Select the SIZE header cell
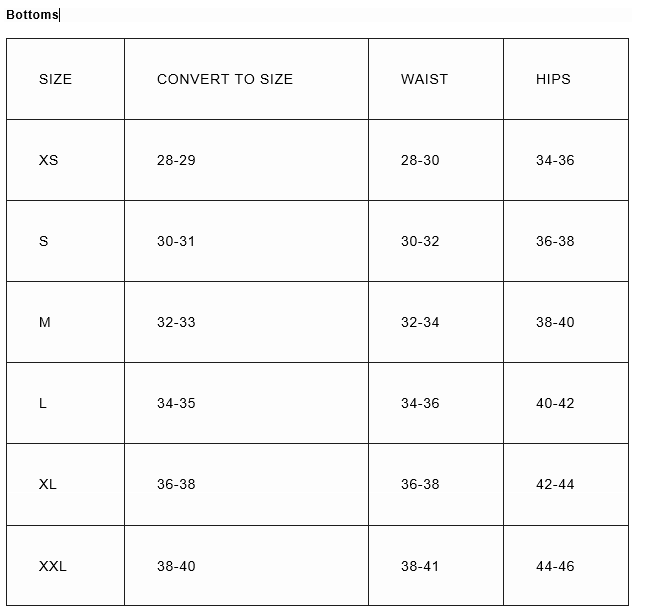Viewport: 649px width, 616px height. [x=65, y=79]
